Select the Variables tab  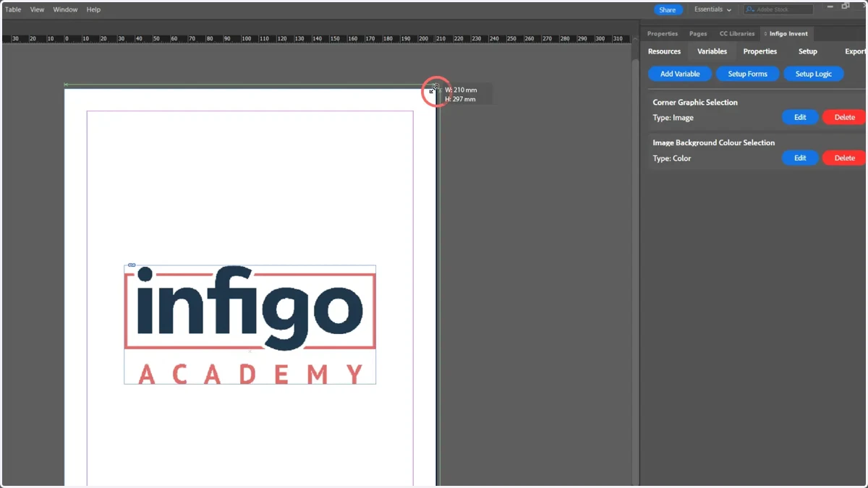coord(712,51)
